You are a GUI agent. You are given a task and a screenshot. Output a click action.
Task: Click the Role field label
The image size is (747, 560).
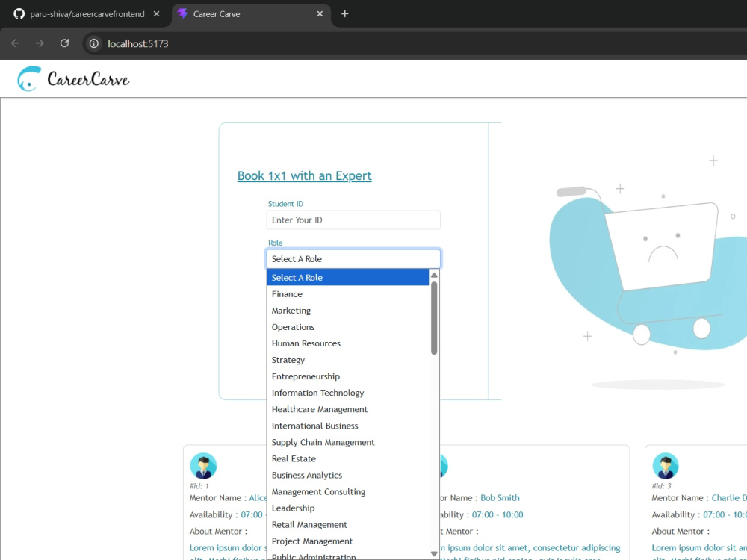coord(276,243)
